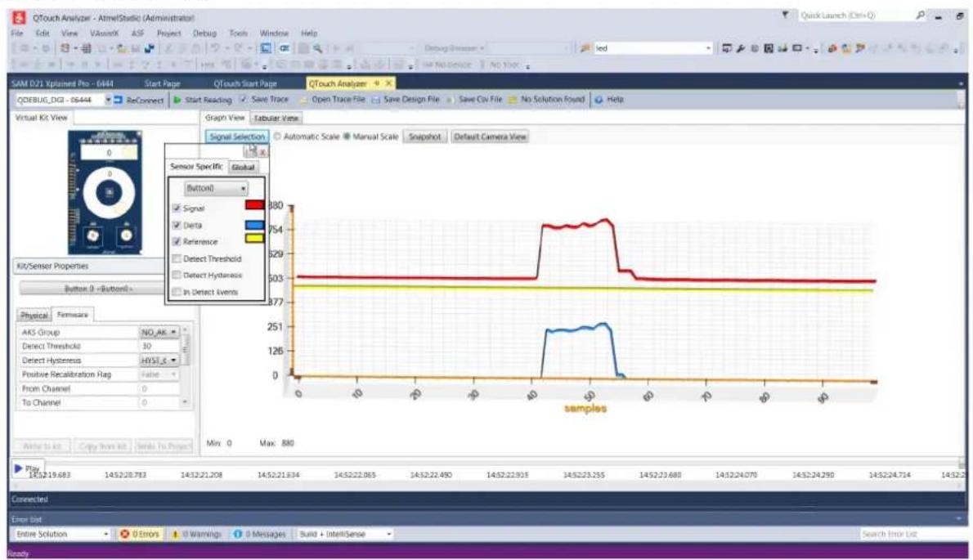Click the Atmel Studio ladybug logo icon
This screenshot has width=973, height=560.
point(20,17)
